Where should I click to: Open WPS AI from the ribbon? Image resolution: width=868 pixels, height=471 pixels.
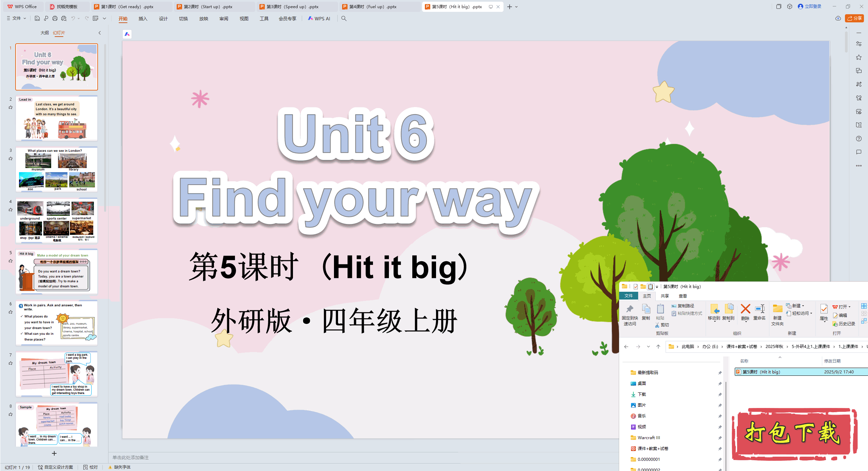coord(319,19)
